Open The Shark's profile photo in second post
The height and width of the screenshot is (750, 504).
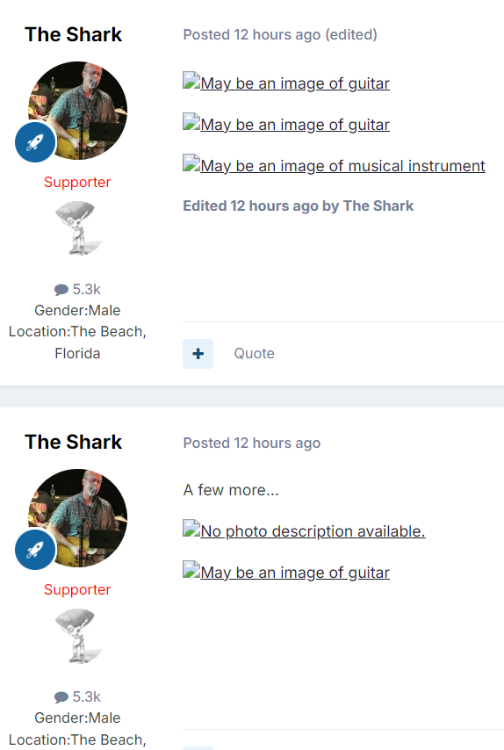pos(77,518)
